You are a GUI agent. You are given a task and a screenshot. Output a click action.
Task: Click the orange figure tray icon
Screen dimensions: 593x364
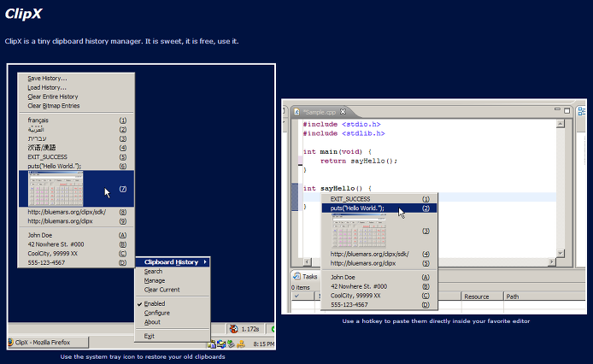[x=240, y=344]
